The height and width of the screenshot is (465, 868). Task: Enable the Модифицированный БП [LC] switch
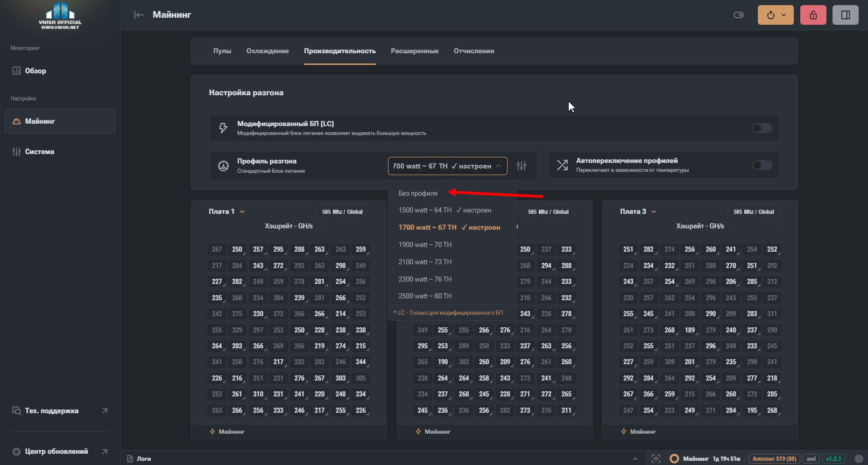[762, 128]
